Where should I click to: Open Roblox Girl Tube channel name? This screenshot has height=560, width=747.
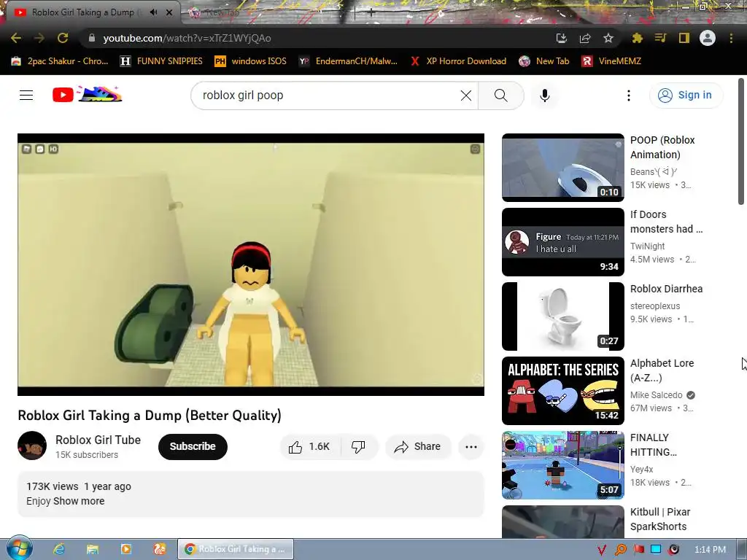[98, 440]
